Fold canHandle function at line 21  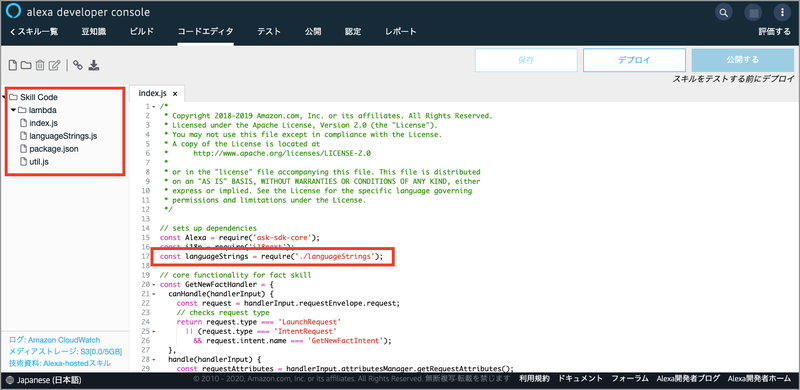[x=155, y=294]
